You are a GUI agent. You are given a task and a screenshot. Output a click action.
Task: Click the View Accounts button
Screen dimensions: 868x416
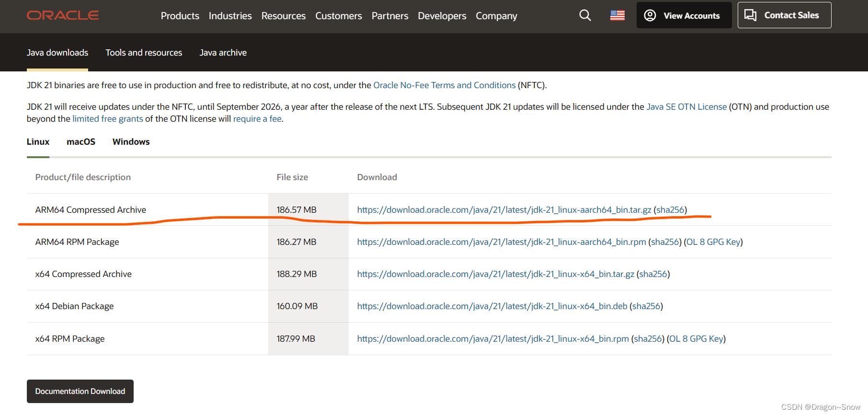[x=684, y=15]
